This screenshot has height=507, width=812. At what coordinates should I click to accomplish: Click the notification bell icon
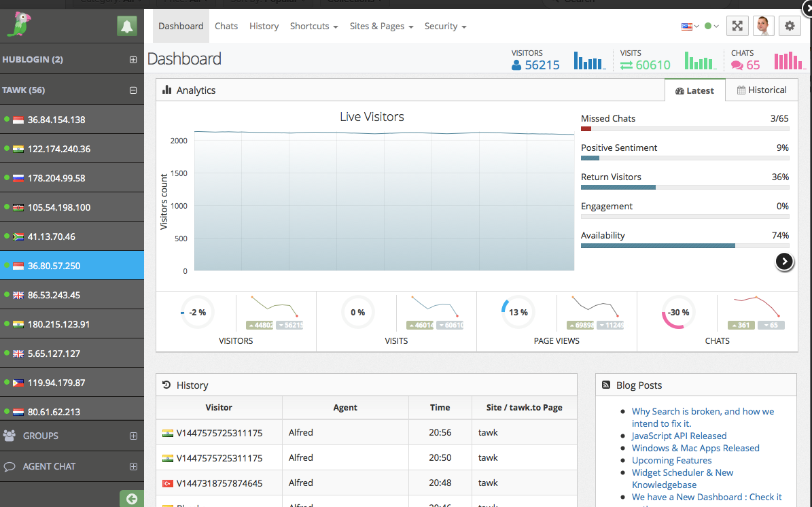(x=127, y=26)
